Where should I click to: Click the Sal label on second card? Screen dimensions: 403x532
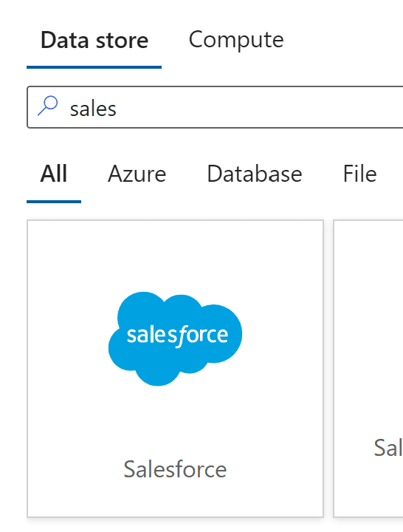tap(388, 448)
